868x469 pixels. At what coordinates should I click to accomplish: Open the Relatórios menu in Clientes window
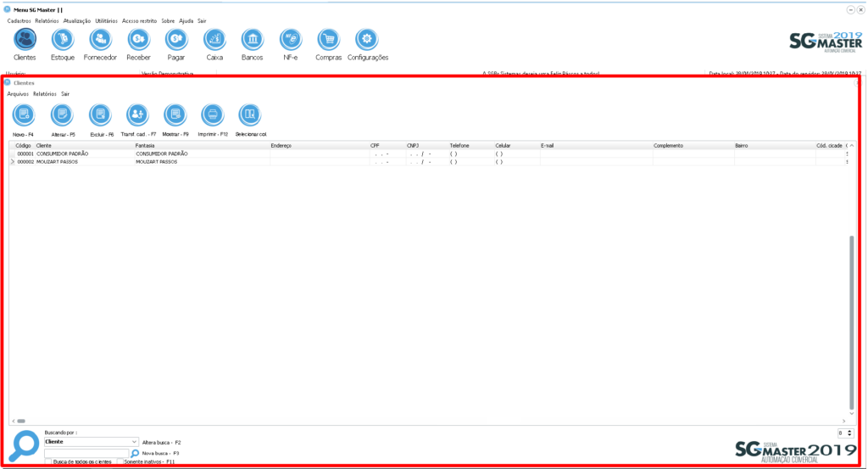pyautogui.click(x=45, y=94)
